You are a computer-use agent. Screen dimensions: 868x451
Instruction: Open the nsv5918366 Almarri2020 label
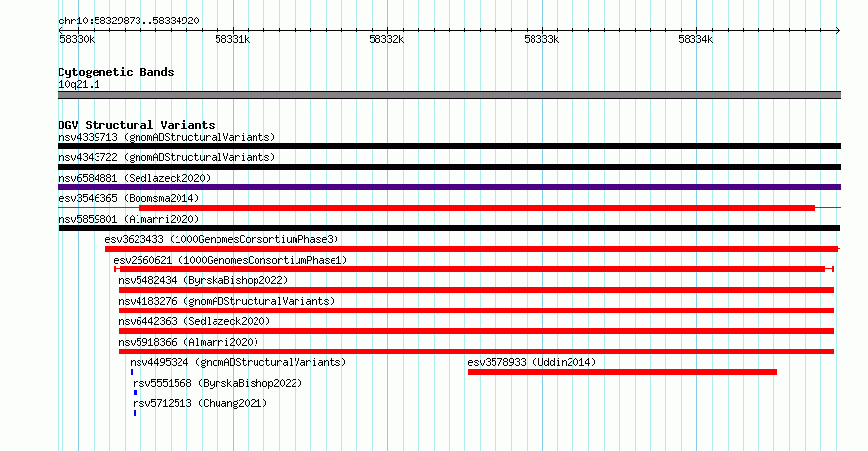[x=188, y=342]
